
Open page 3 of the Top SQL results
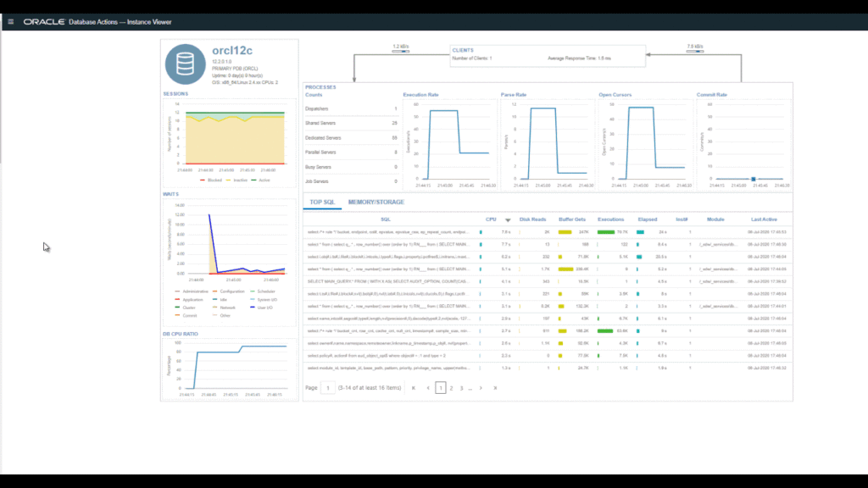(462, 387)
